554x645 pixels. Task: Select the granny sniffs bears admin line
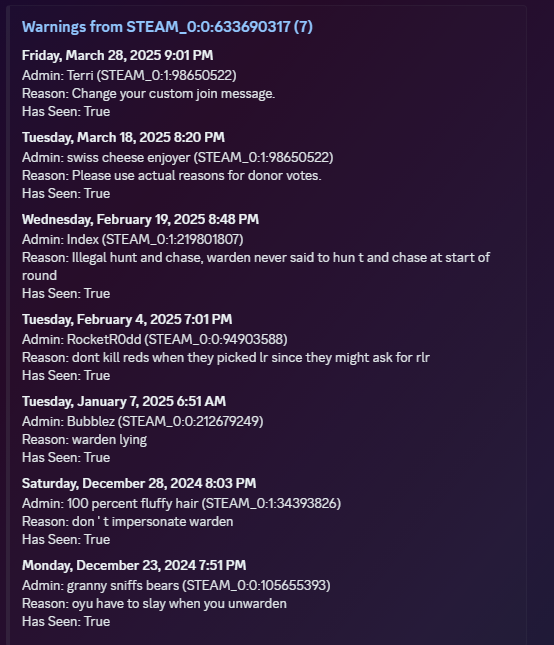pyautogui.click(x=176, y=585)
